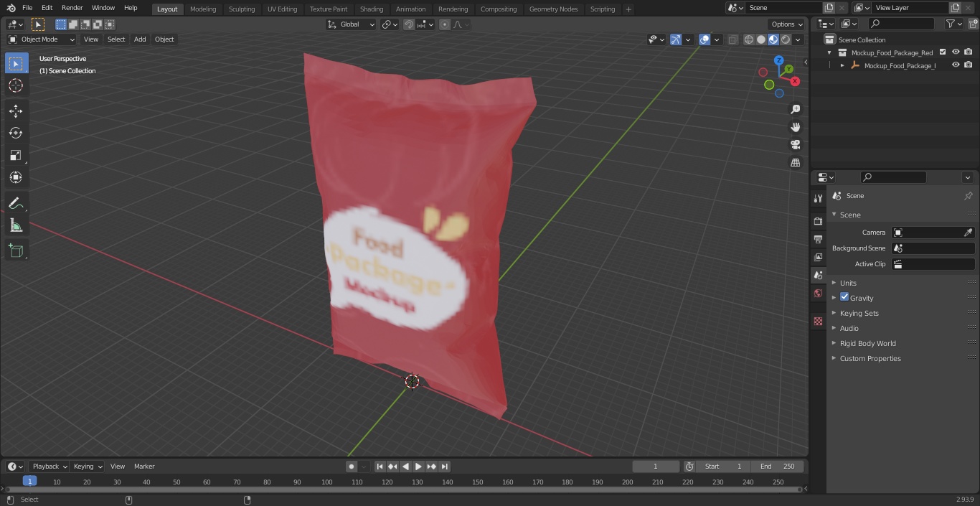Viewport: 980px width, 506px height.
Task: Open the Playback popover
Action: click(x=50, y=467)
